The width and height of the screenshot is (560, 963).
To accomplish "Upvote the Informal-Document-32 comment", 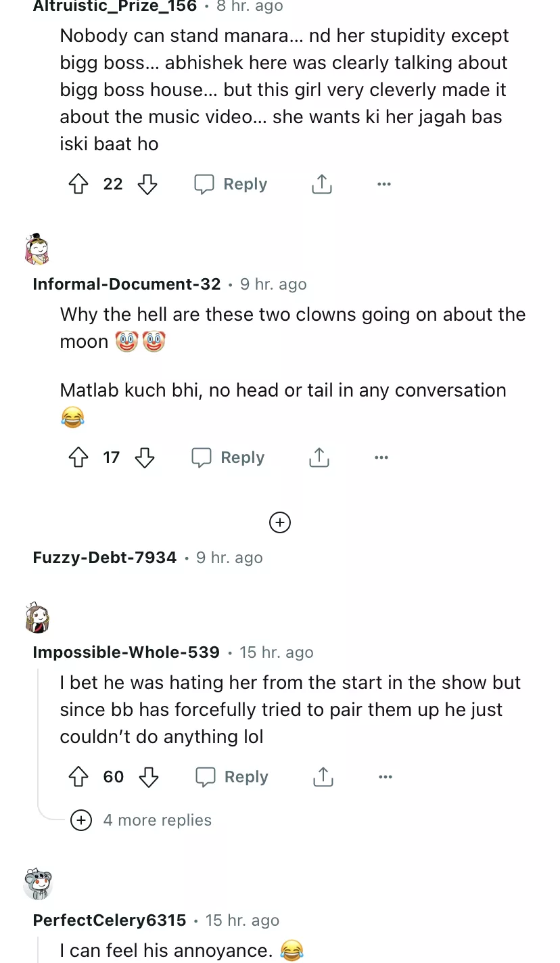I will pos(79,458).
